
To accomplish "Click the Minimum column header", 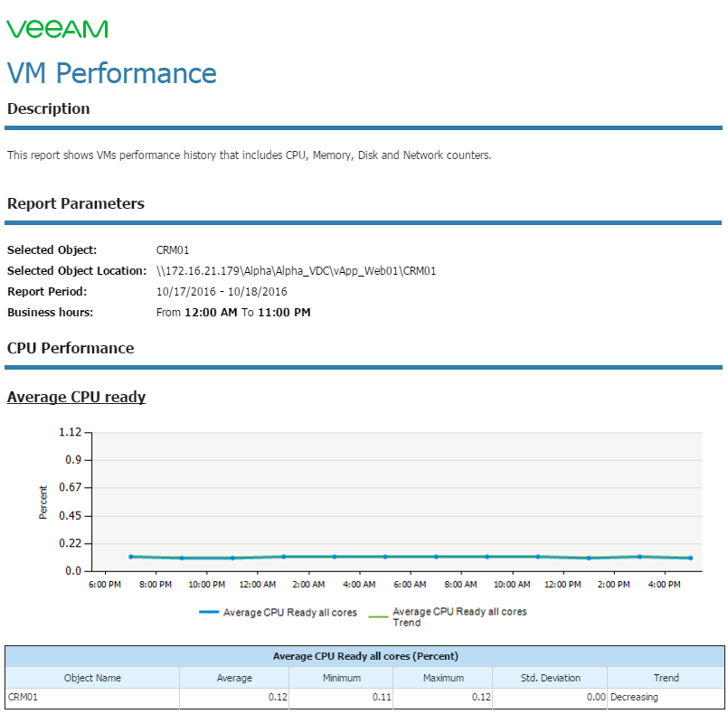I will pos(342,678).
